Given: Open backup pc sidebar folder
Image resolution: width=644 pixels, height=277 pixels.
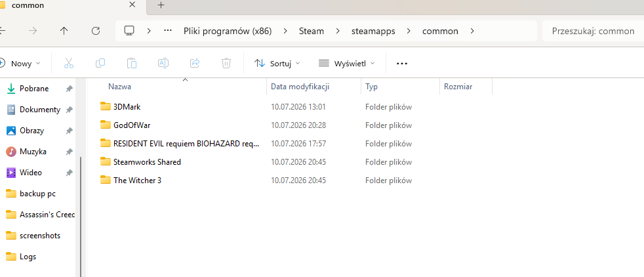Looking at the screenshot, I should tap(37, 194).
